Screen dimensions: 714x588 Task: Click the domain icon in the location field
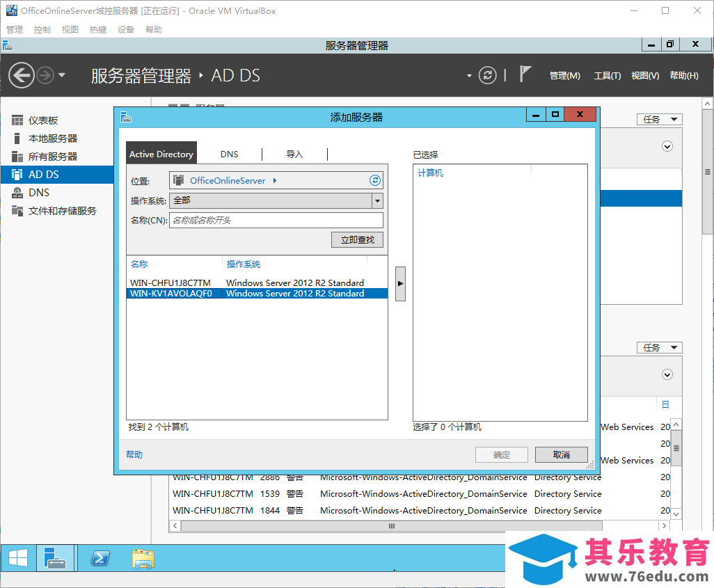point(178,180)
